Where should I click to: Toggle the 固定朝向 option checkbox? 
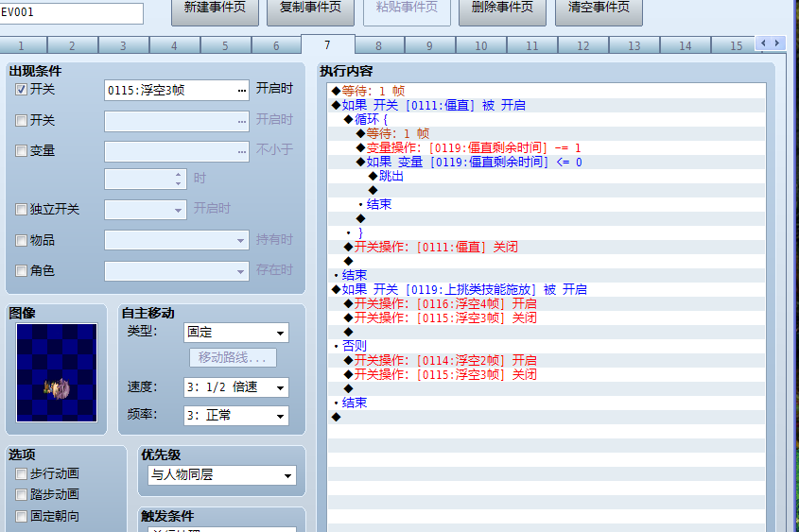coord(21,516)
